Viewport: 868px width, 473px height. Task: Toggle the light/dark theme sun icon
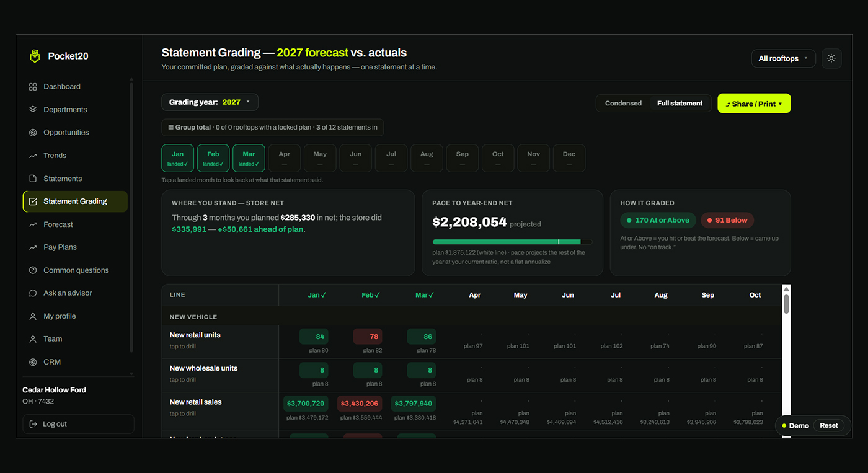click(x=831, y=58)
